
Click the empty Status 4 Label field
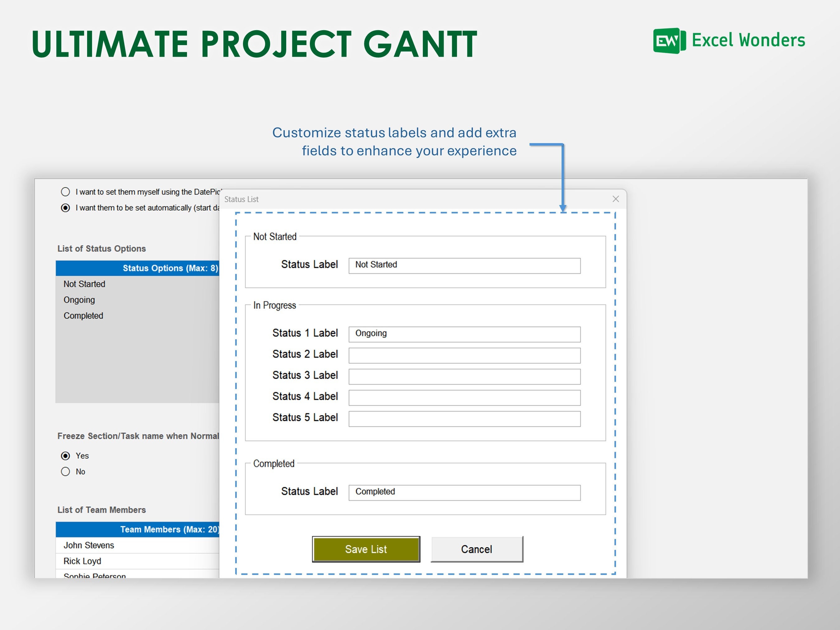click(x=464, y=397)
